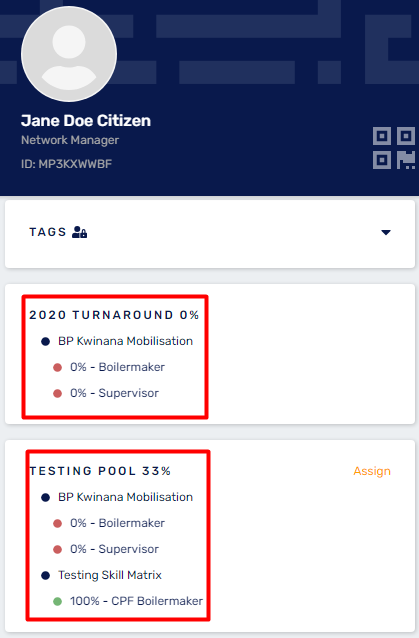Image resolution: width=419 pixels, height=638 pixels.
Task: Select the Testing Pool 33% heading
Action: (x=100, y=471)
